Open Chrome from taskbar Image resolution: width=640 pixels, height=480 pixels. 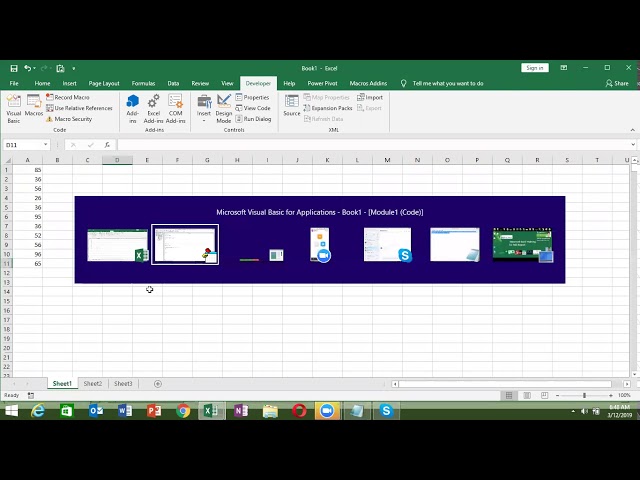183,411
